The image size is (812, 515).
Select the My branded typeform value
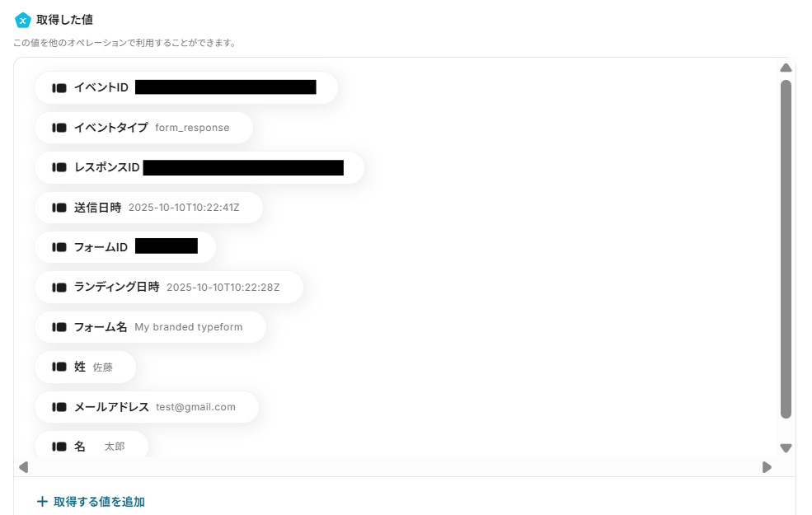[x=189, y=327]
